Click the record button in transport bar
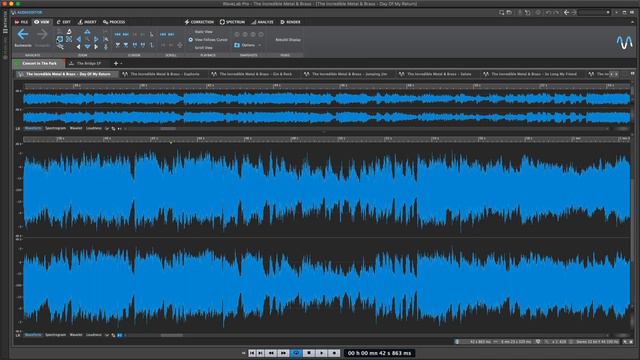This screenshot has width=640, height=360. click(x=334, y=353)
